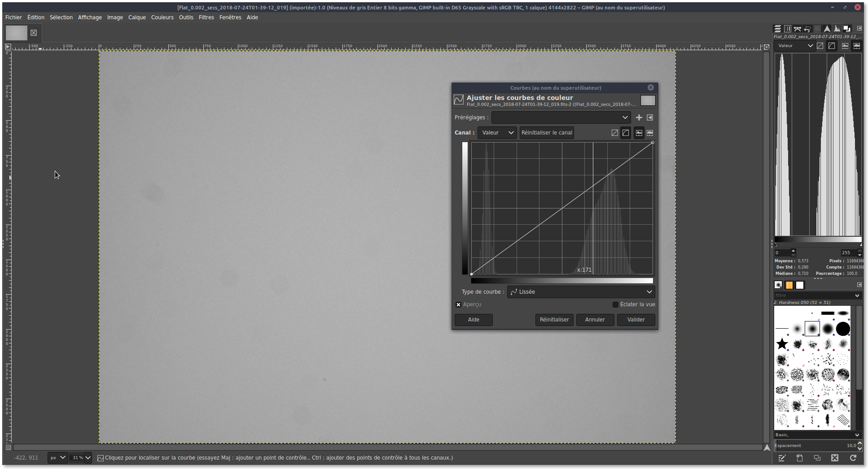
Task: Open the Valeur channel dropdown in histogram dock
Action: pyautogui.click(x=794, y=46)
